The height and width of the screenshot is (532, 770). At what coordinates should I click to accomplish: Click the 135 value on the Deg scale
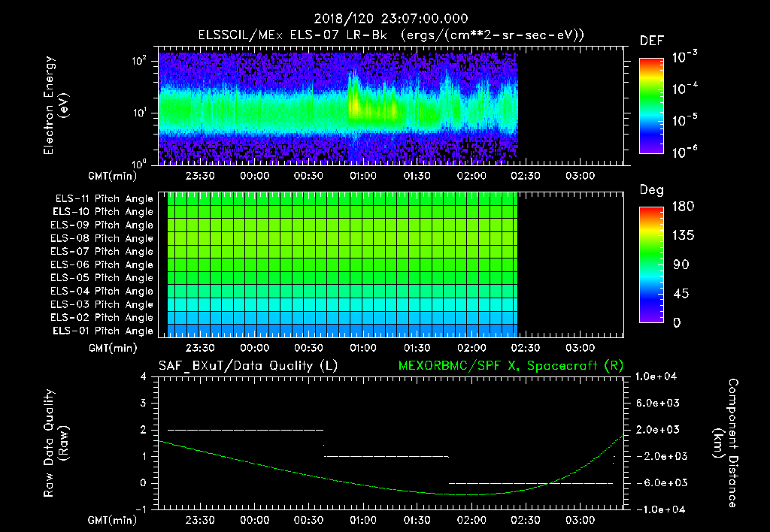[684, 236]
